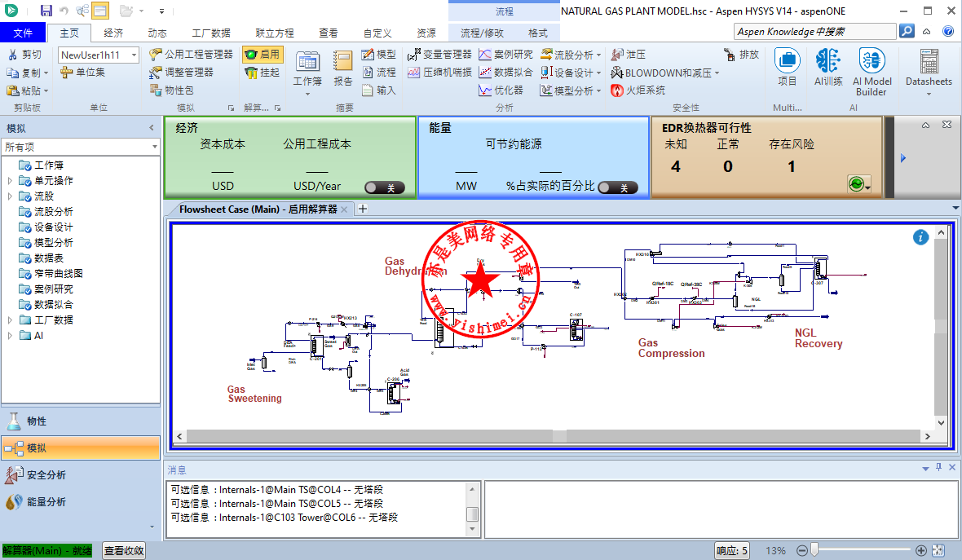The height and width of the screenshot is (560, 962).
Task: Open the 安全分析 safety analysis environment
Action: pyautogui.click(x=81, y=474)
